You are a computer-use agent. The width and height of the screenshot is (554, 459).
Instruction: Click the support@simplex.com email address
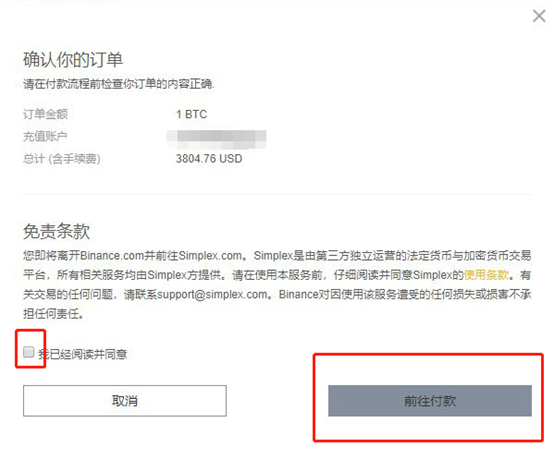(x=212, y=294)
